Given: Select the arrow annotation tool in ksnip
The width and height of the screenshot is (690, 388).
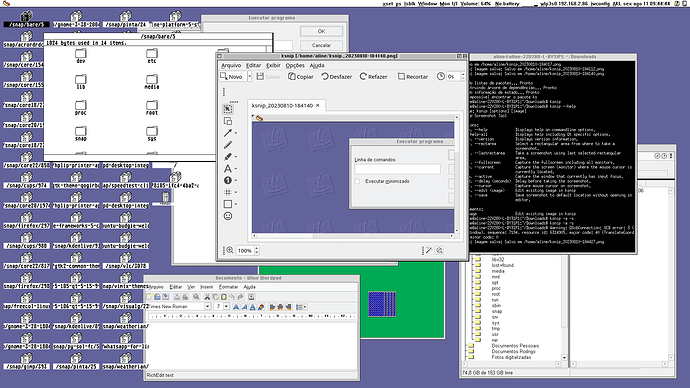Looking at the screenshot, I should pos(228,133).
